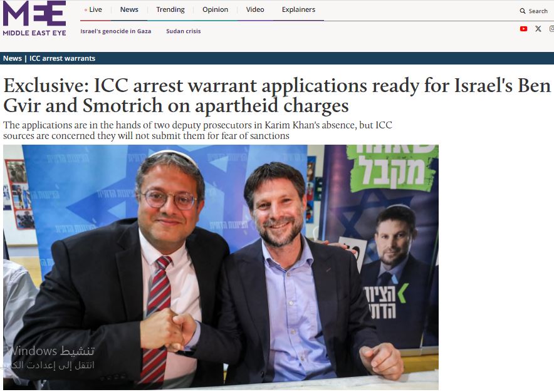
Task: Open the Video menu item
Action: pyautogui.click(x=255, y=10)
